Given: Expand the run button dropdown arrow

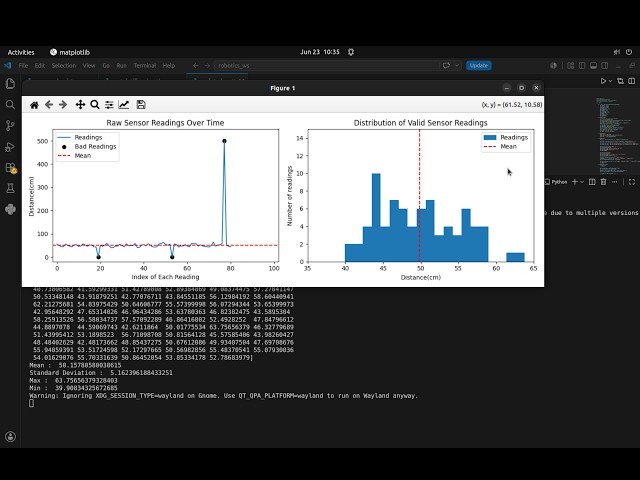Looking at the screenshot, I should (611, 81).
